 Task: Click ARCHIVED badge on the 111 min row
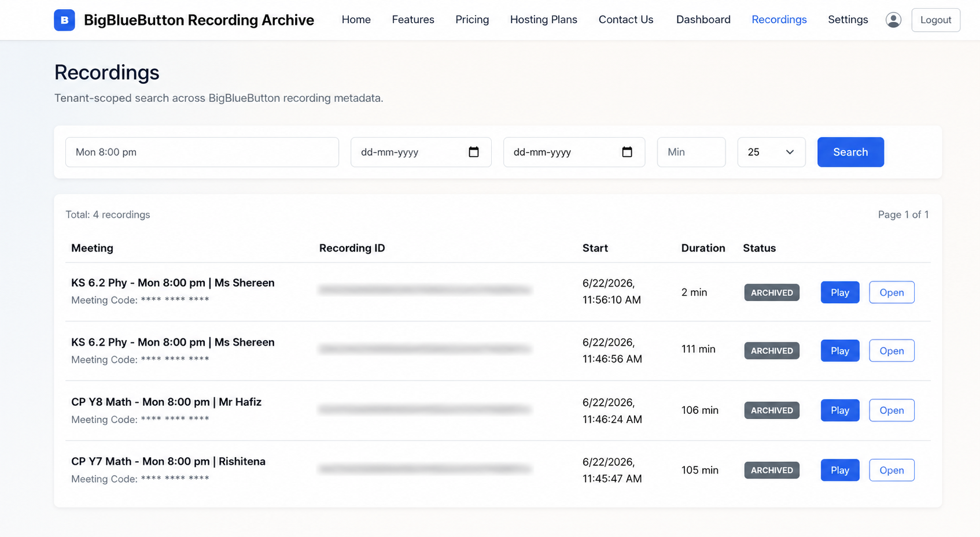tap(772, 351)
